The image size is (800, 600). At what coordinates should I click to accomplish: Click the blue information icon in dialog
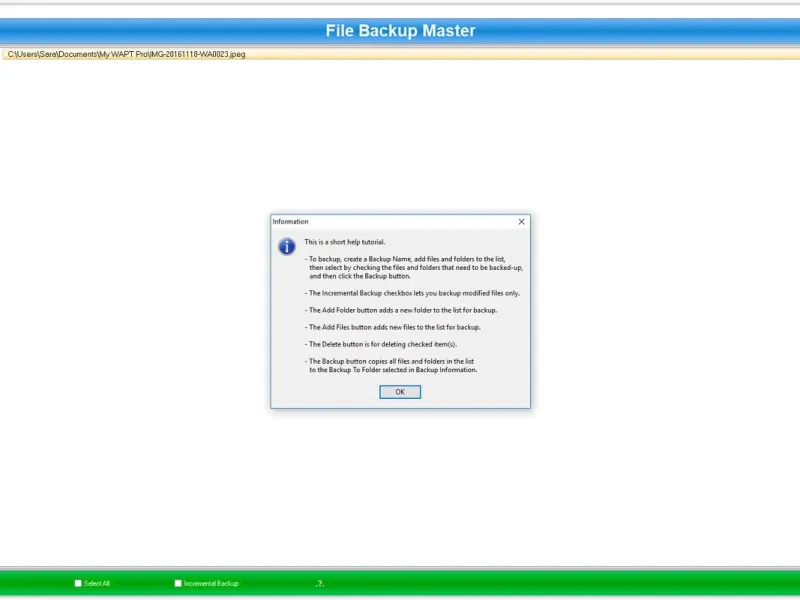click(x=287, y=246)
